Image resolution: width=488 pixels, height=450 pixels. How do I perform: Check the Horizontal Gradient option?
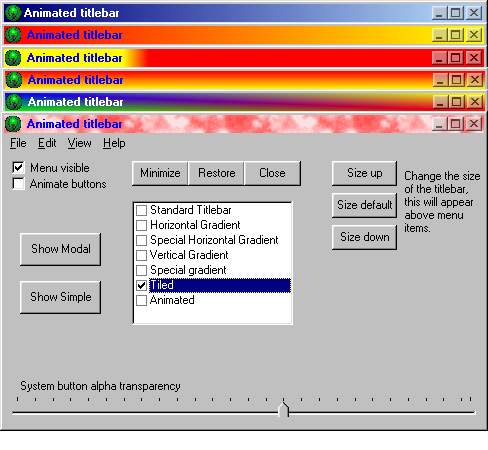tap(141, 225)
